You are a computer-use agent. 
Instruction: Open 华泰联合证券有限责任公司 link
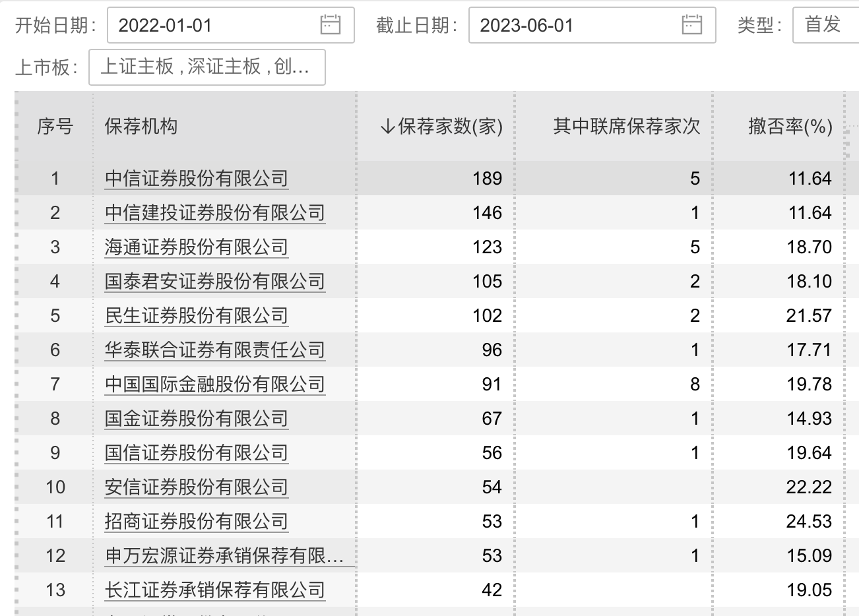[x=215, y=350]
